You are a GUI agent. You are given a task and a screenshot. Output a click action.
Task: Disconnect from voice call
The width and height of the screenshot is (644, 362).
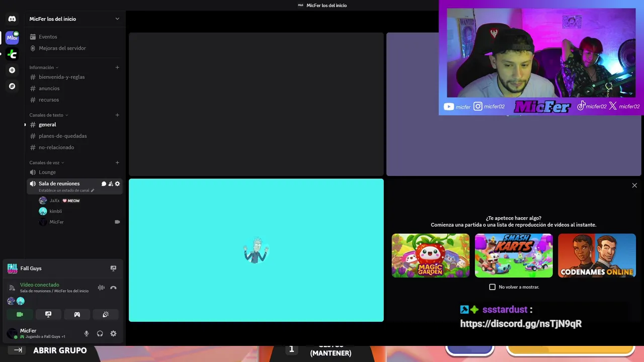click(113, 288)
